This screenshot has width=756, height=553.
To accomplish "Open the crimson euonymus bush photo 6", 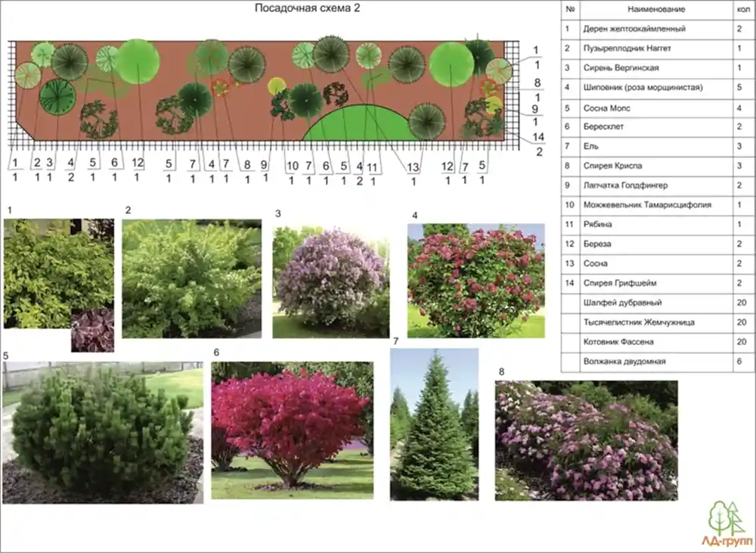I will click(292, 430).
